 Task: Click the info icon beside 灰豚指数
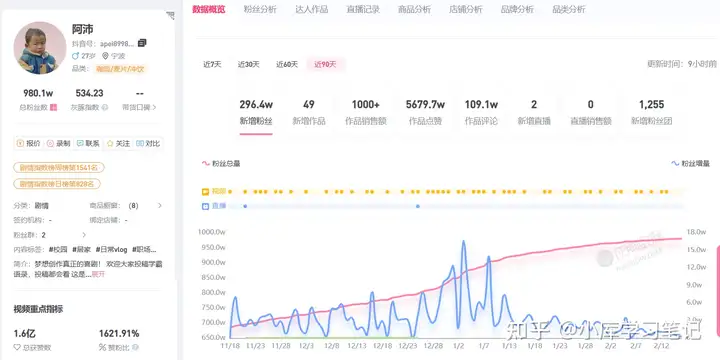pos(105,107)
